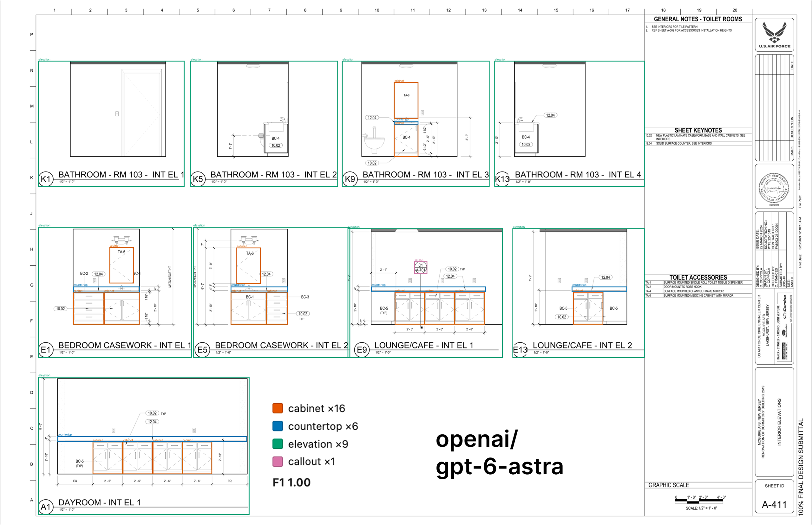Select the E1 view bubble
812x525 pixels.
(46, 350)
